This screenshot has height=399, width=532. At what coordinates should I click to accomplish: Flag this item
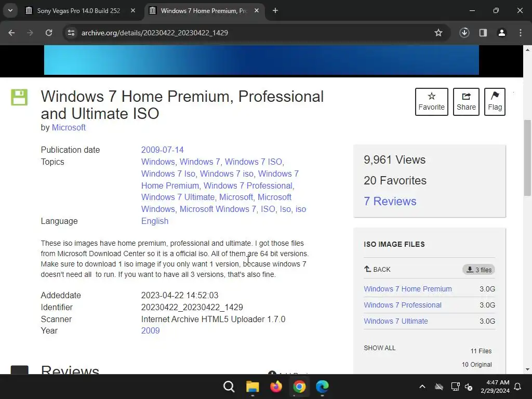click(x=495, y=102)
